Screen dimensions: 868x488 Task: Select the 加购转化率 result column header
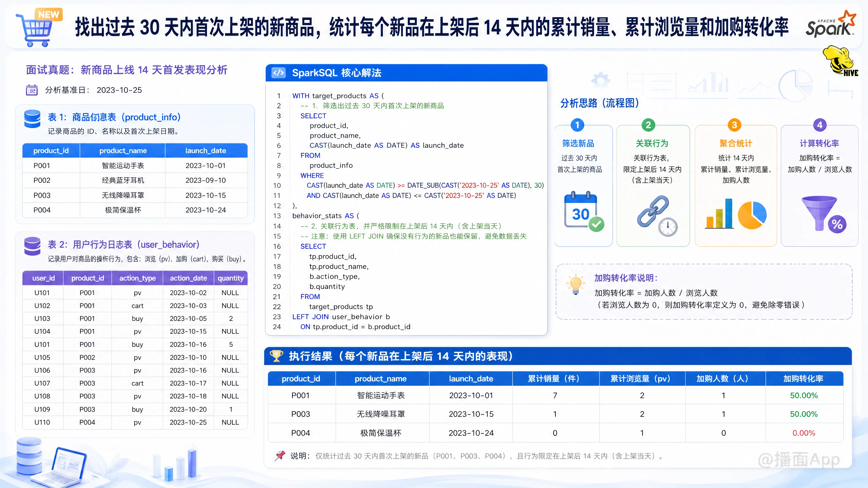point(804,379)
